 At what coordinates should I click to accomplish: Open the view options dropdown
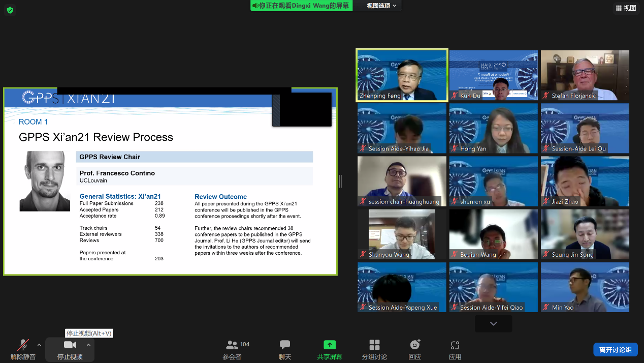tap(381, 6)
